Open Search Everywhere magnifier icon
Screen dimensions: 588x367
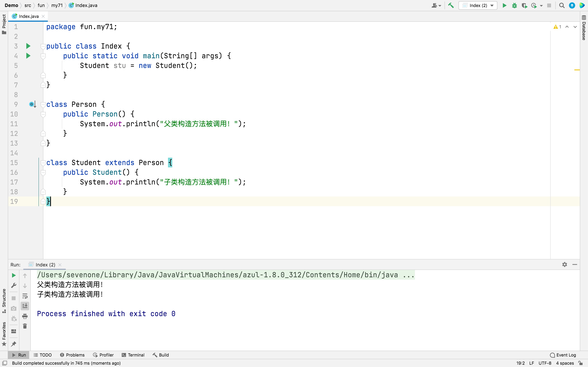pyautogui.click(x=562, y=5)
